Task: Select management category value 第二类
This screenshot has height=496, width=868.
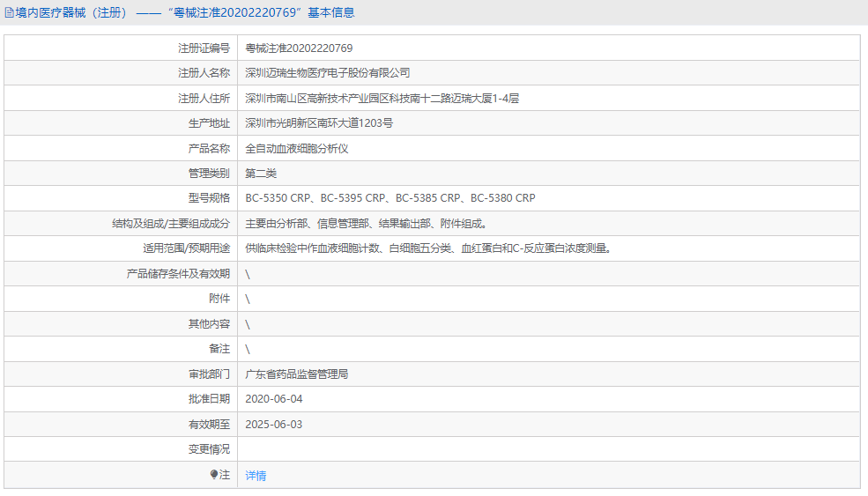Action: pos(261,174)
